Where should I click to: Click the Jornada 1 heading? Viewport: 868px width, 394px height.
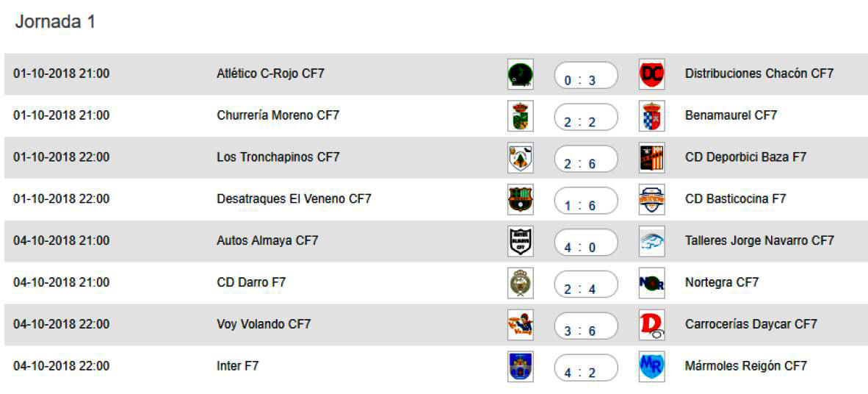pos(55,22)
